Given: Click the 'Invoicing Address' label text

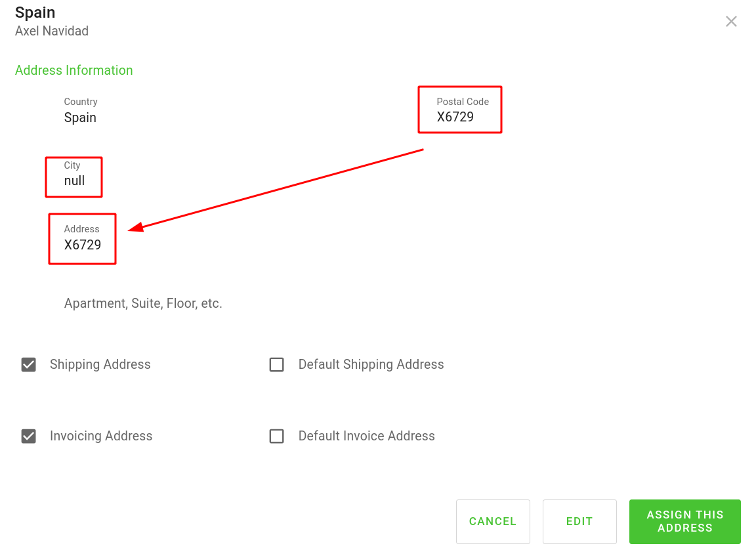Looking at the screenshot, I should point(101,436).
